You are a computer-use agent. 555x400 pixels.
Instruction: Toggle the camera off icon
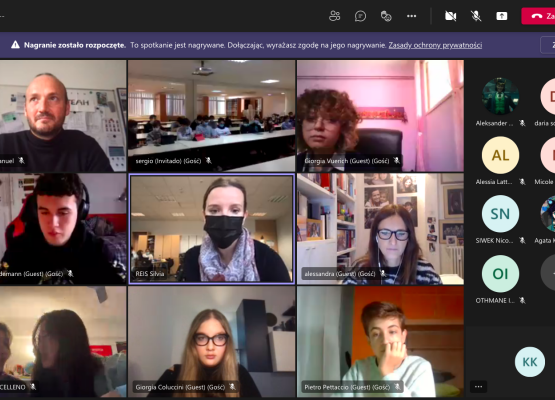tap(450, 16)
